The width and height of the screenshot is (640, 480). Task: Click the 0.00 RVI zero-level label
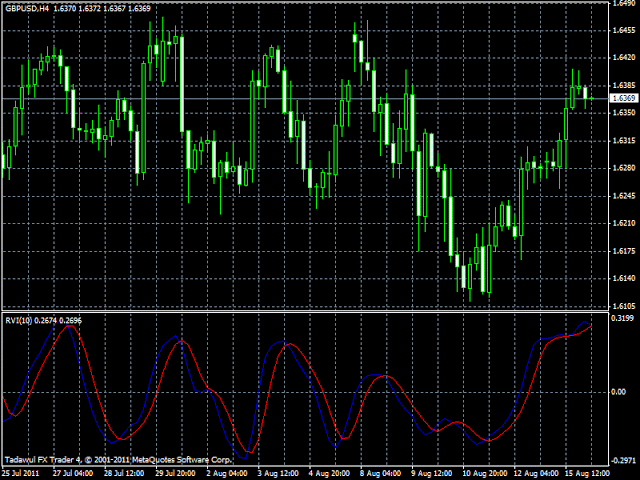tap(618, 392)
